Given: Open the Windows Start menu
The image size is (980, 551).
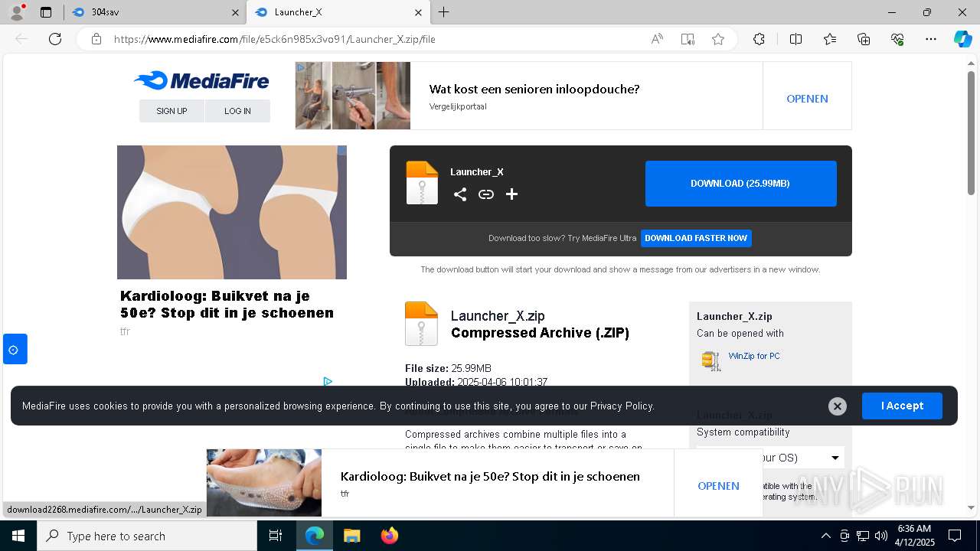Looking at the screenshot, I should pyautogui.click(x=18, y=536).
